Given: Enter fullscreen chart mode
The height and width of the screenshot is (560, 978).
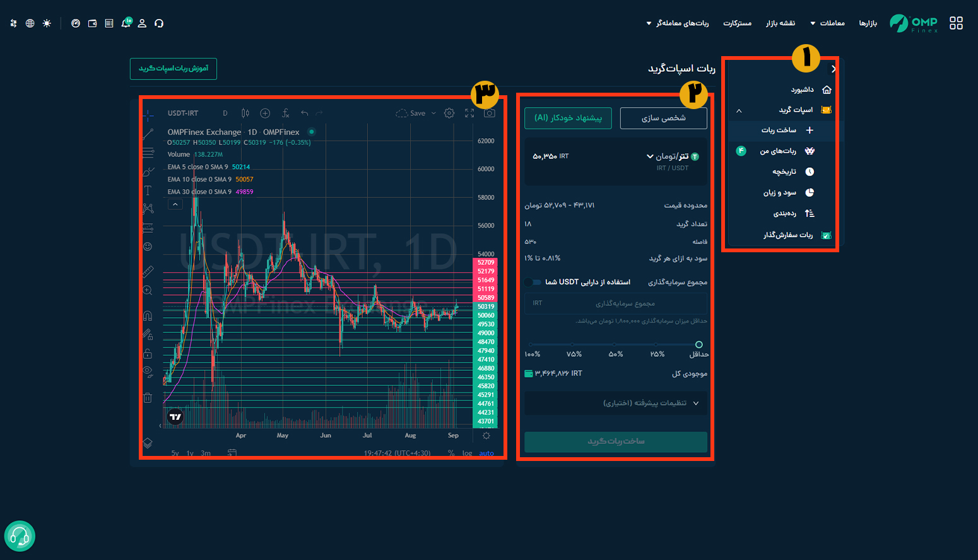Looking at the screenshot, I should coord(469,114).
